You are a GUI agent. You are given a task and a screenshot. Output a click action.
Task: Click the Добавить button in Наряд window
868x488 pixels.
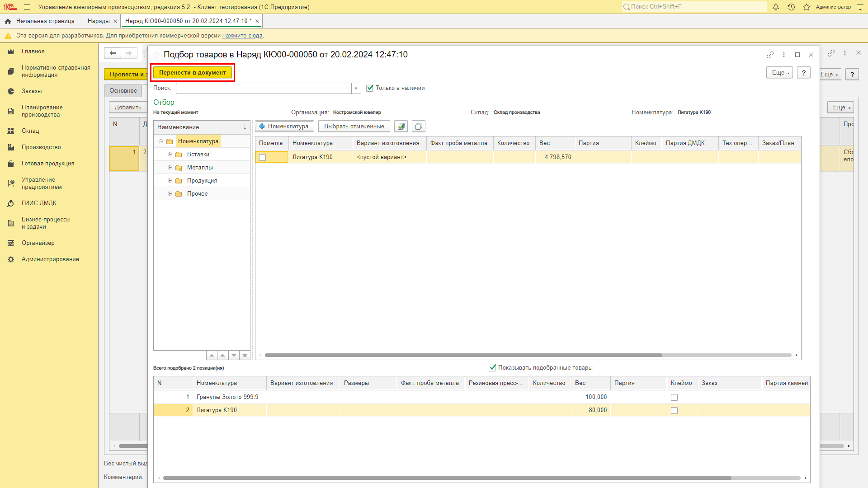[128, 108]
